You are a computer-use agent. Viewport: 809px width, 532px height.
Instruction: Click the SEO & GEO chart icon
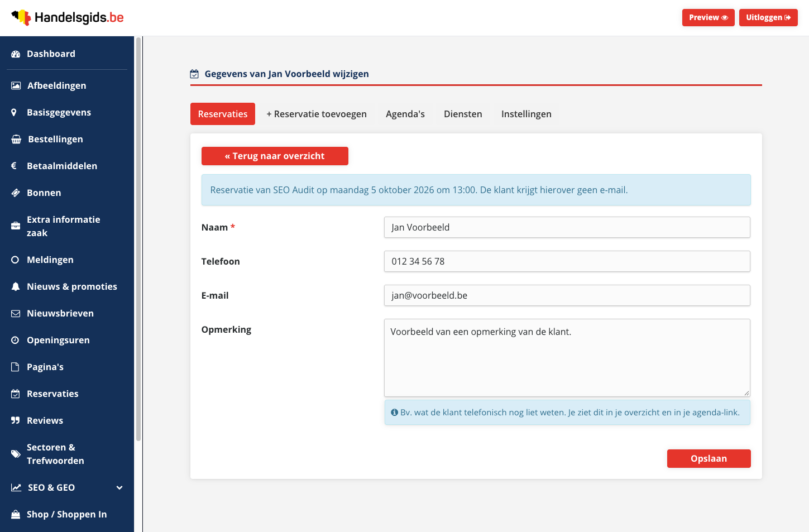(x=16, y=487)
